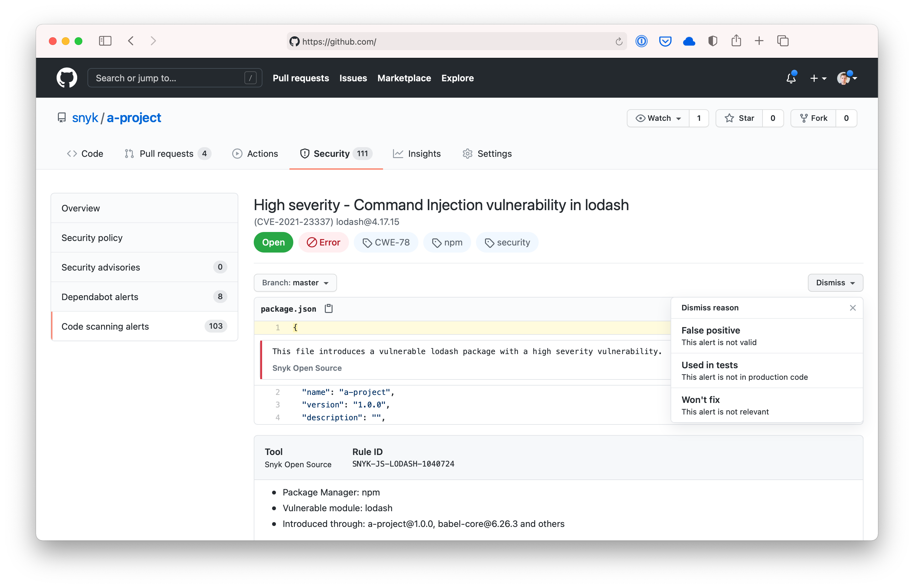Screen dimensions: 914x588
Task: Open the Branch: master dropdown
Action: click(295, 282)
